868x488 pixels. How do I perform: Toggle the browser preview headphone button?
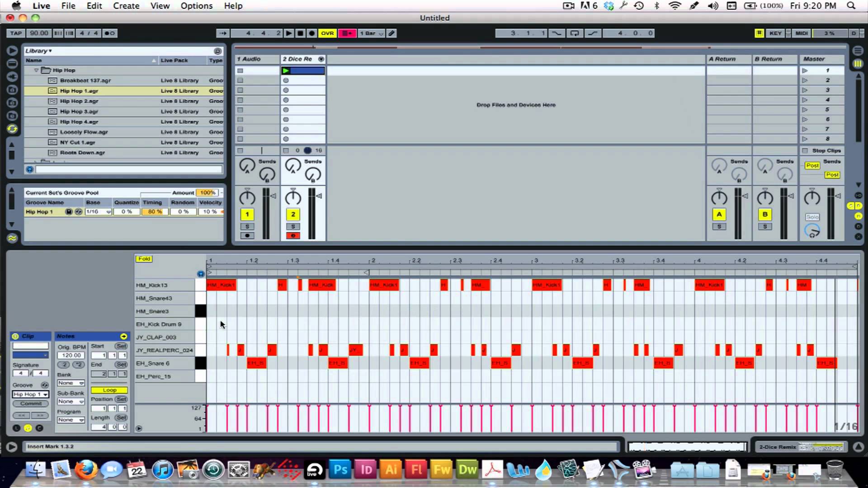pos(29,169)
